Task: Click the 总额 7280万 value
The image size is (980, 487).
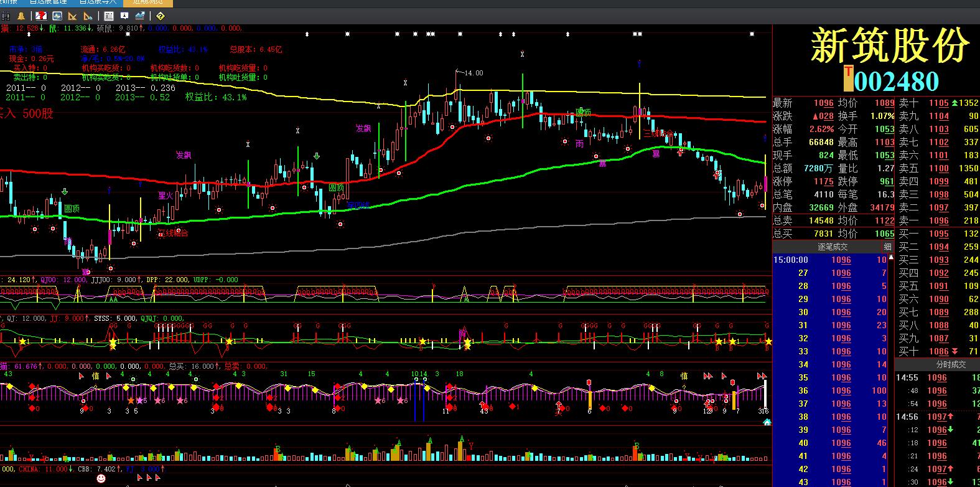Action: [x=818, y=168]
